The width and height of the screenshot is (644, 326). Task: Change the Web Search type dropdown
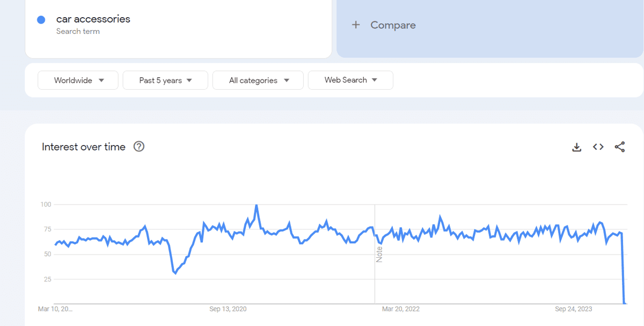pyautogui.click(x=350, y=80)
